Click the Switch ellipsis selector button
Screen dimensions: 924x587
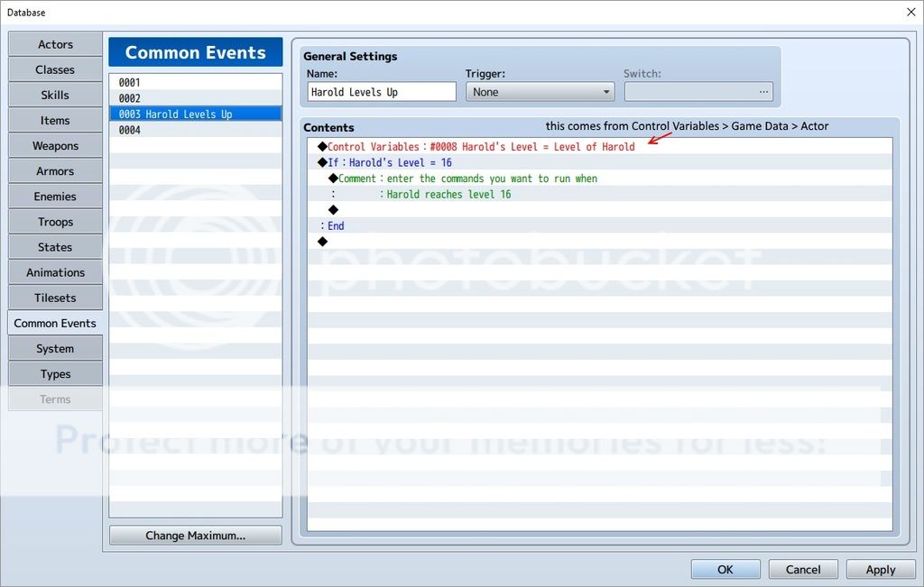pyautogui.click(x=763, y=92)
